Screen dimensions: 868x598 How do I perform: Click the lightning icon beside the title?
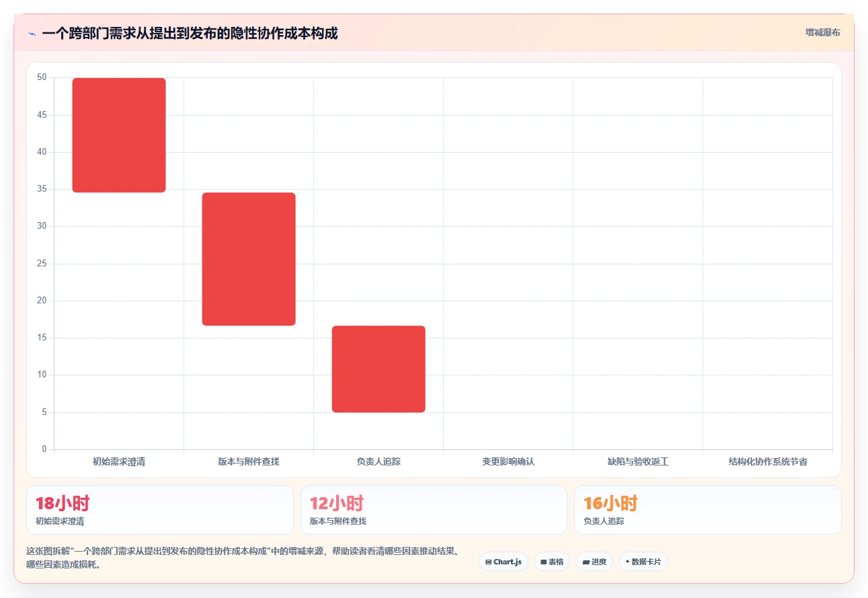click(x=32, y=34)
